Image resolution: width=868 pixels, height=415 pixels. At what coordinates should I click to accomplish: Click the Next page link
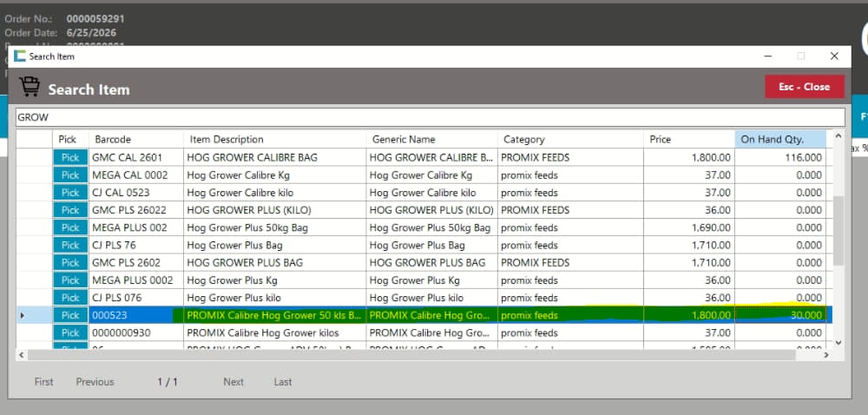233,382
